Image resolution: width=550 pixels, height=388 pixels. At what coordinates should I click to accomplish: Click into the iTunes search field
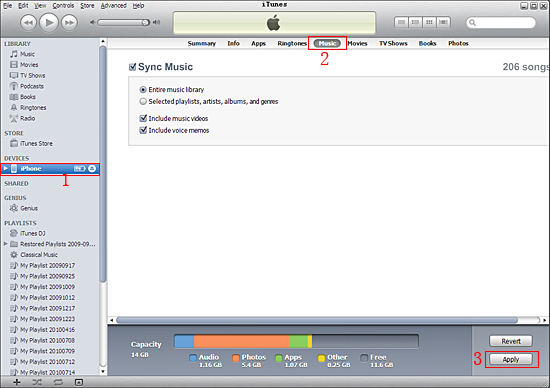pos(501,23)
